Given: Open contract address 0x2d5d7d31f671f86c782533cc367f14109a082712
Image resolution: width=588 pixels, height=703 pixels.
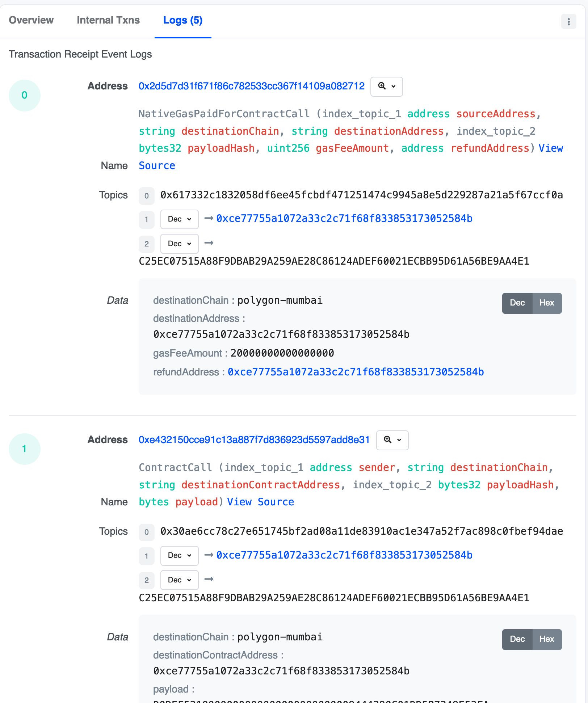Looking at the screenshot, I should [252, 86].
